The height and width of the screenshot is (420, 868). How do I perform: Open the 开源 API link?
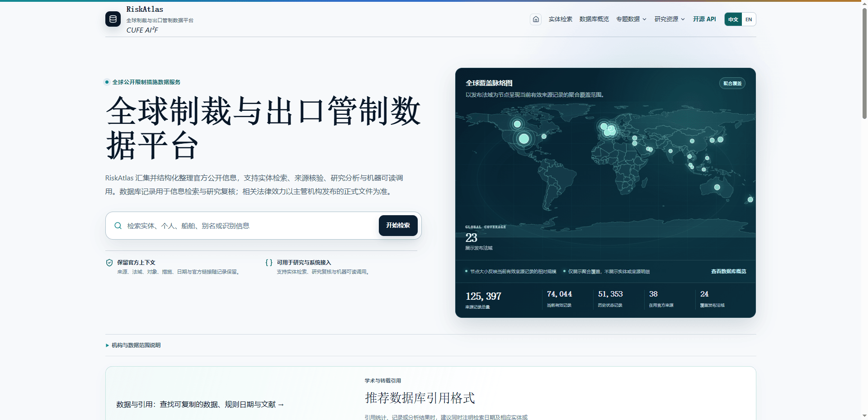(x=704, y=19)
